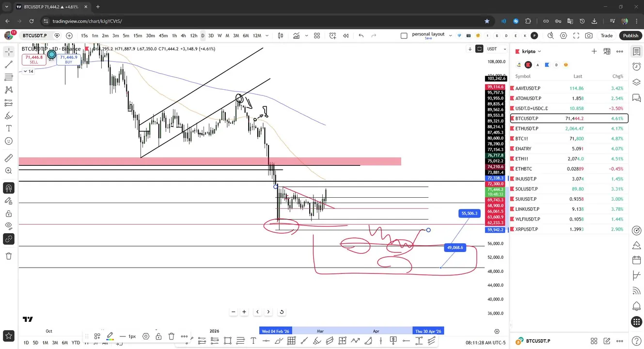The height and width of the screenshot is (349, 644).
Task: Select ETHUSDT.P in watchlist
Action: [x=569, y=128]
